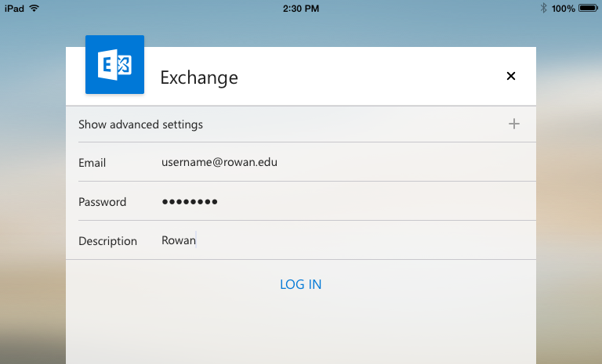The width and height of the screenshot is (602, 364).
Task: Tap the Email field containing username@rowan.edu
Action: coord(219,163)
